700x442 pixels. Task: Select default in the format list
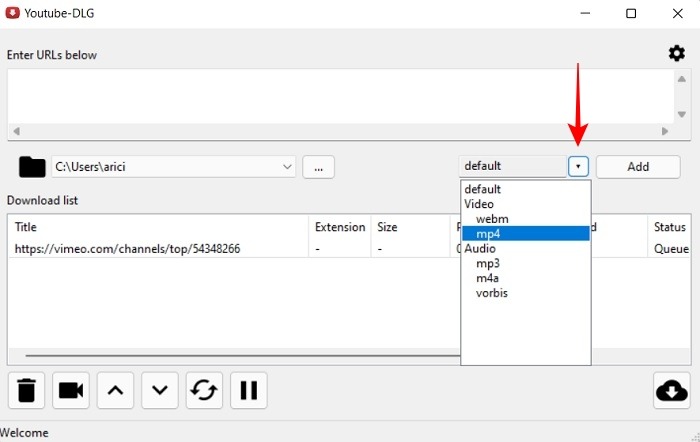click(x=526, y=189)
